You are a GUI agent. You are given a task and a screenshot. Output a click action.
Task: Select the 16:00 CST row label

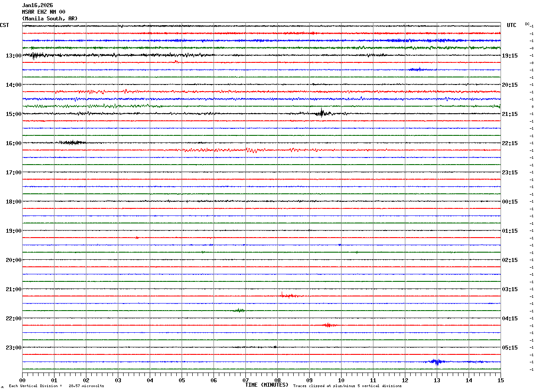(13, 143)
